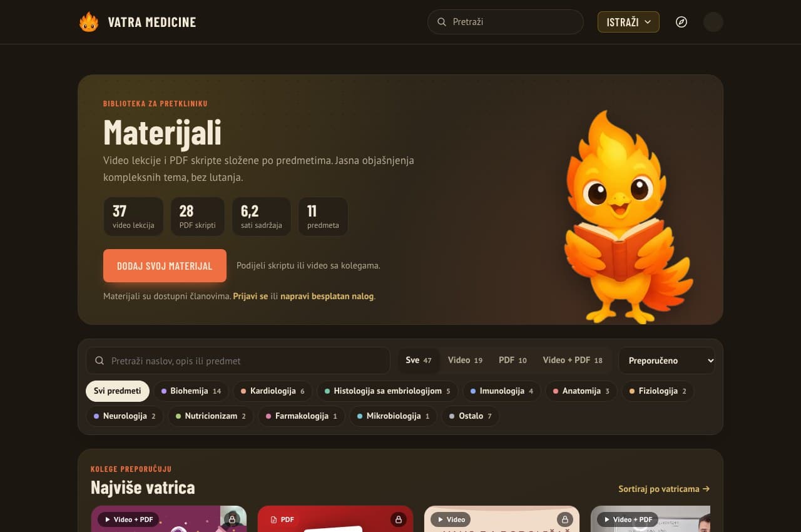
Task: Filter by Farmakologija subject chip
Action: tap(302, 416)
